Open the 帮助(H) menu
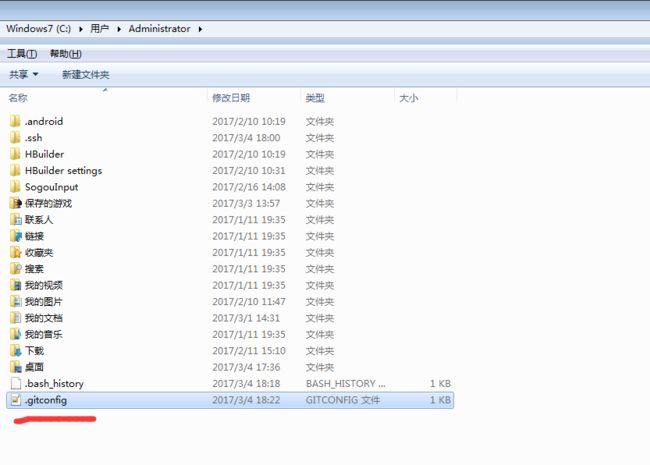Image resolution: width=650 pixels, height=465 pixels. [65, 54]
